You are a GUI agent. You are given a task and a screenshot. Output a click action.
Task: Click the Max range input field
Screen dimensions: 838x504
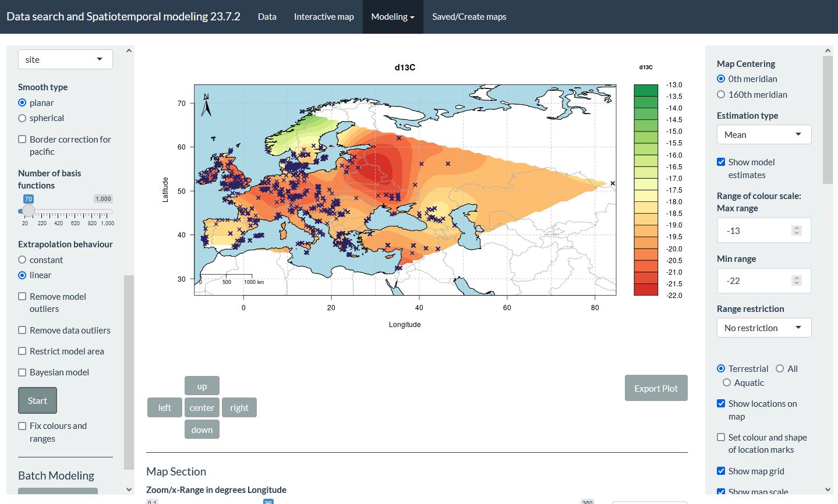coord(763,230)
